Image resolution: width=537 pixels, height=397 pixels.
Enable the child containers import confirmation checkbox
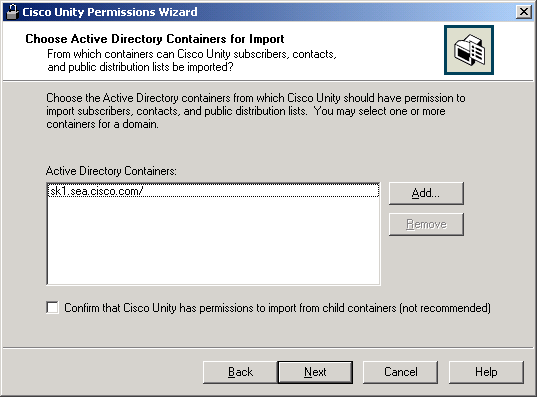52,308
